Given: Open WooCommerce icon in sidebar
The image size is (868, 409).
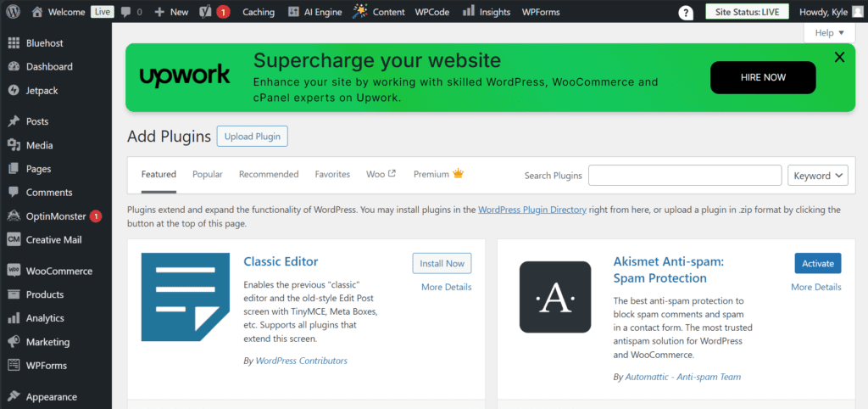Looking at the screenshot, I should [x=14, y=271].
